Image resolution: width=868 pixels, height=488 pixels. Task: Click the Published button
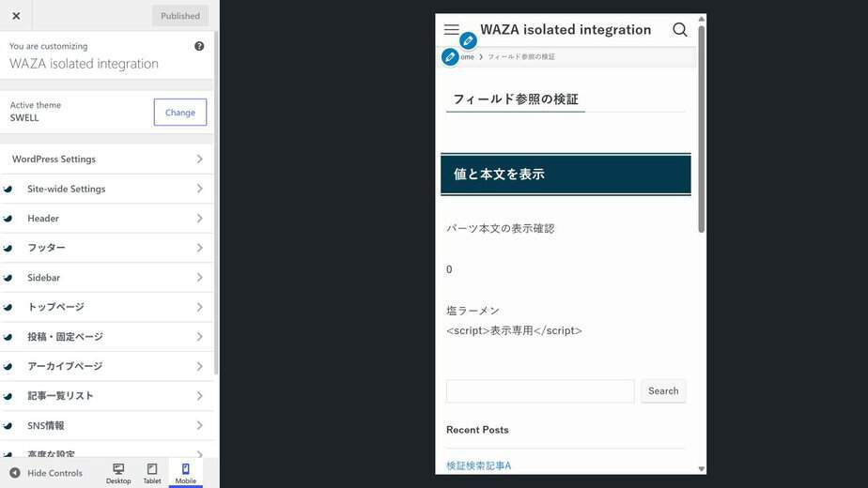tap(180, 16)
